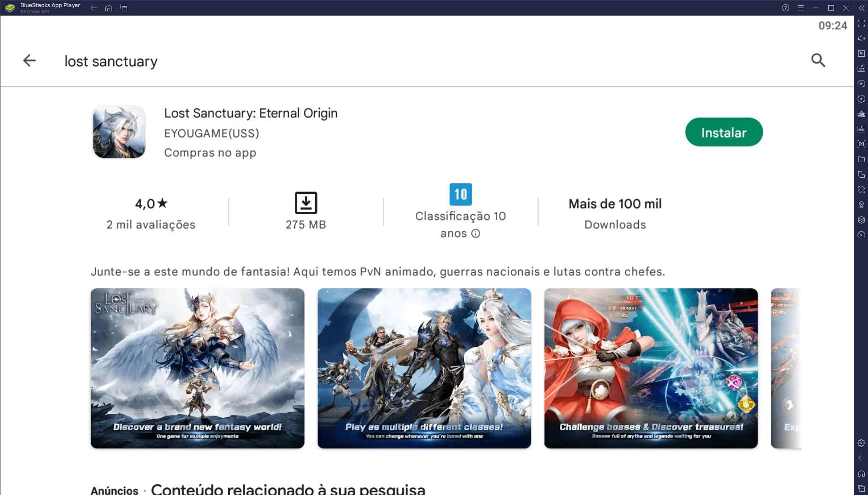Click the 'Compras no app' label
Screen dimensions: 868x495
[210, 153]
